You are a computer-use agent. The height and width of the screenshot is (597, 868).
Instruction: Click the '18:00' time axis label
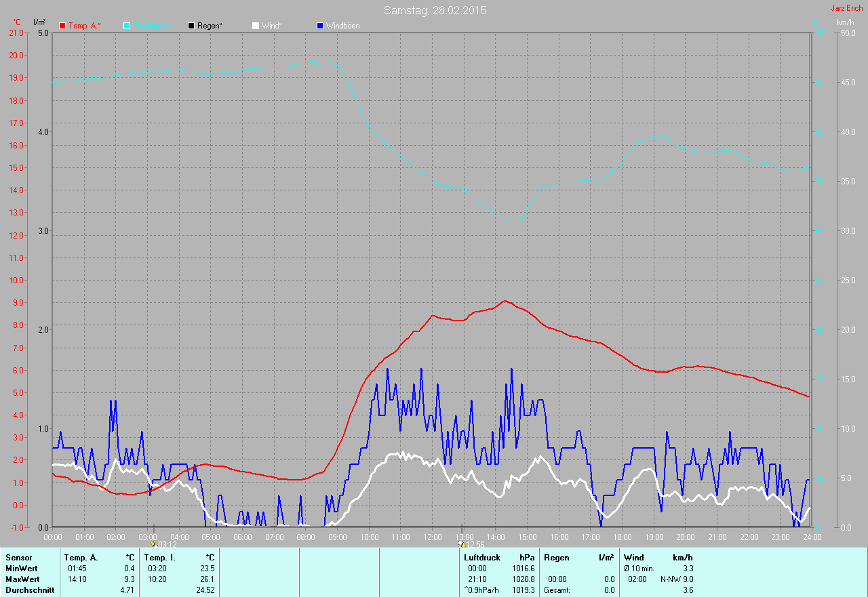[623, 537]
